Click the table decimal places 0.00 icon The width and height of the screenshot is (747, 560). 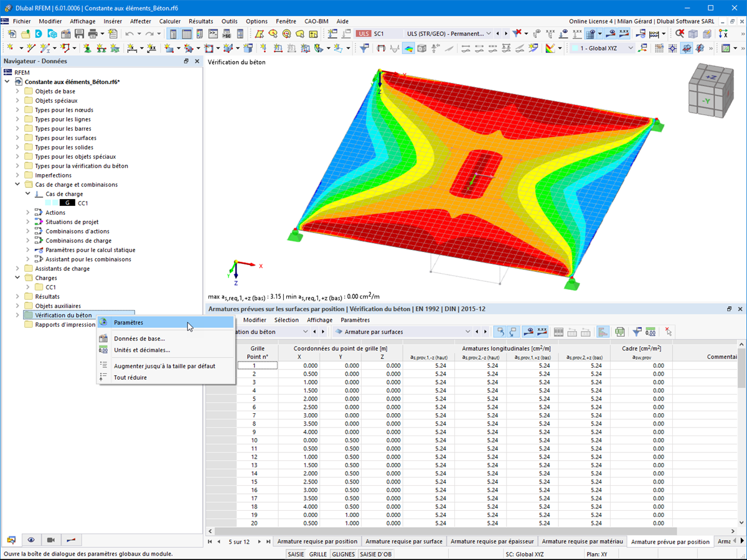651,332
